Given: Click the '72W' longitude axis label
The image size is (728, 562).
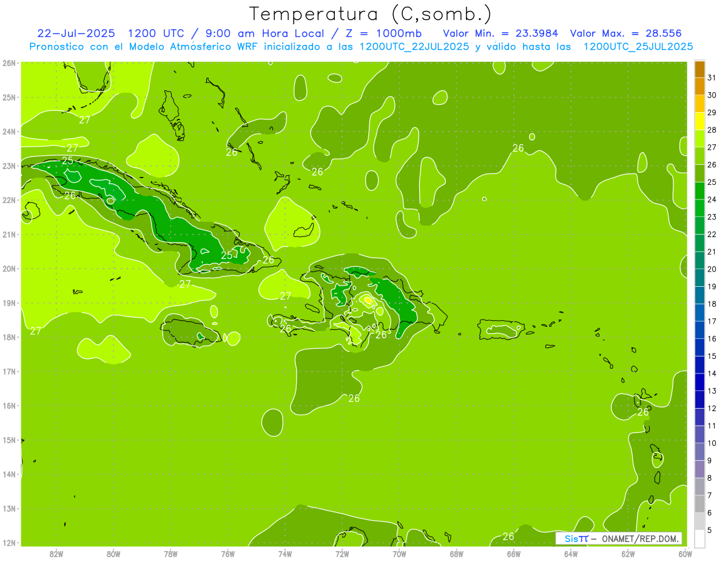Looking at the screenshot, I should click(x=342, y=554).
